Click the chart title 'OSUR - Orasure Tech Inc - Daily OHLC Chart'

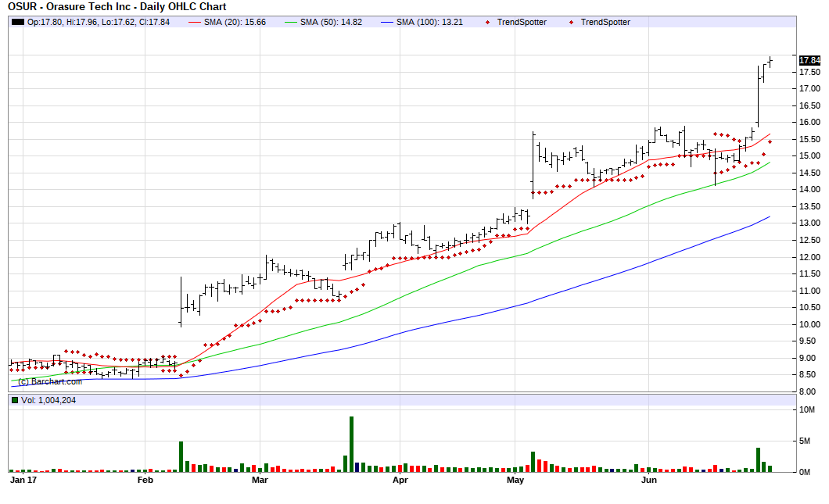117,7
